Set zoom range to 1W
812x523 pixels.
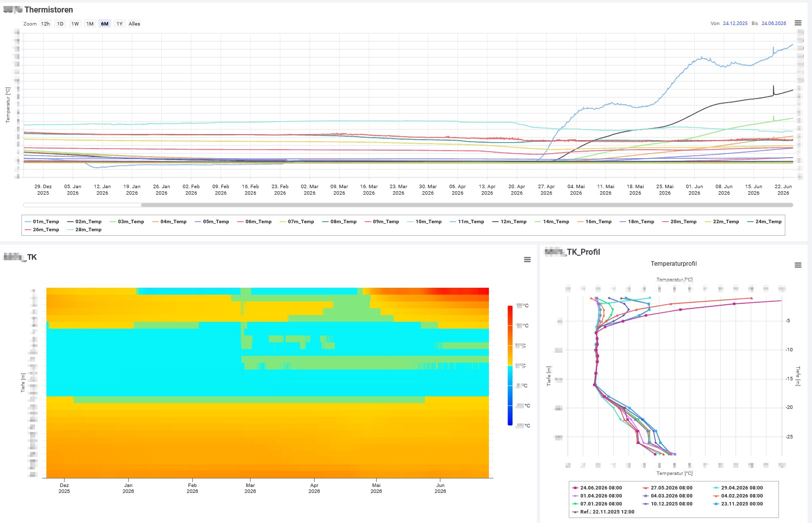(75, 24)
